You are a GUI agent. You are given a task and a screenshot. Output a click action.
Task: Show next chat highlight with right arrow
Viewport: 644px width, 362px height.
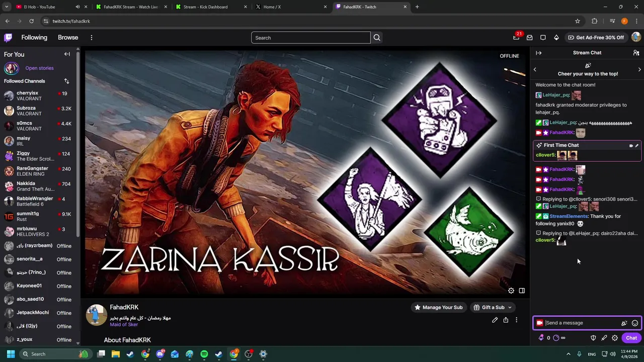point(639,69)
